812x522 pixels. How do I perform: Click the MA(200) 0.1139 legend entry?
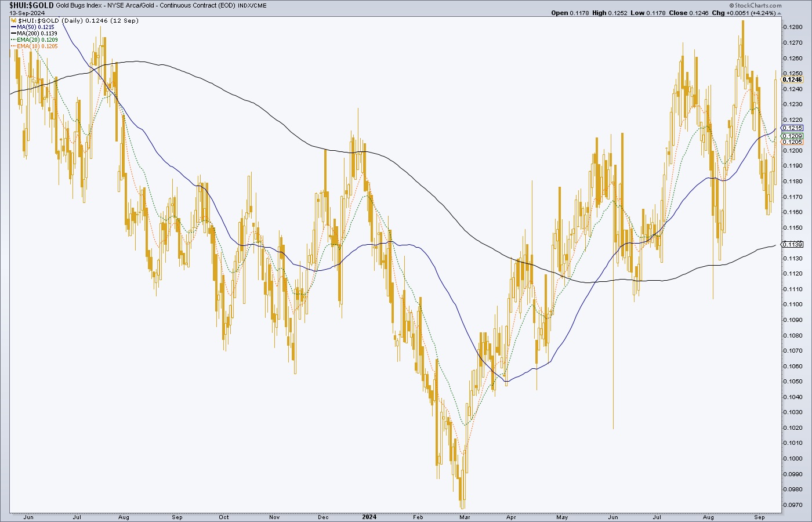pos(34,34)
